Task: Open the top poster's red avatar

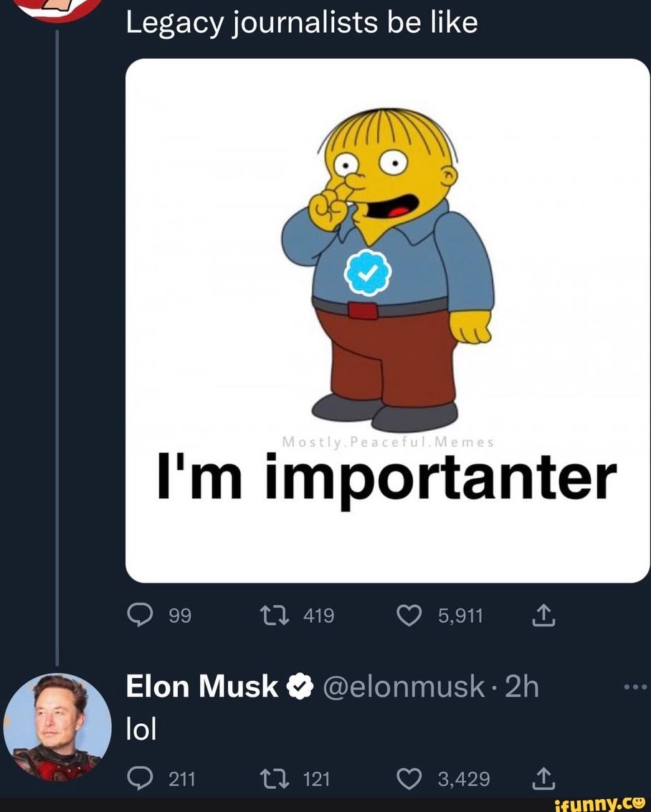Action: click(x=59, y=9)
